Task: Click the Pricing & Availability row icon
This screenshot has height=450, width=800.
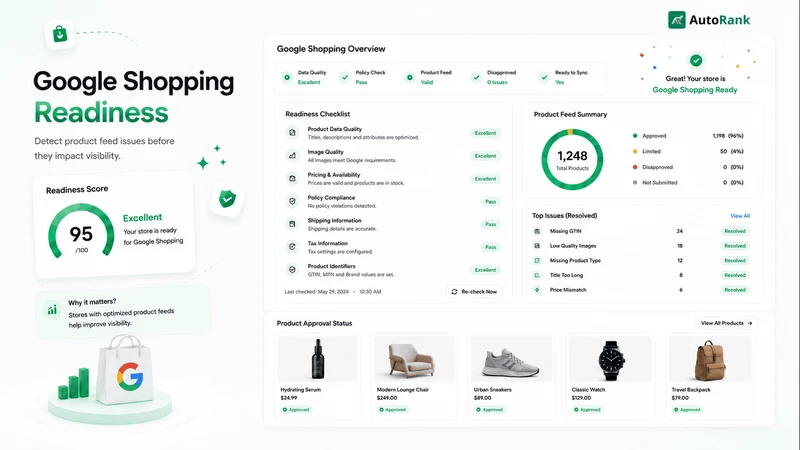Action: pos(292,179)
